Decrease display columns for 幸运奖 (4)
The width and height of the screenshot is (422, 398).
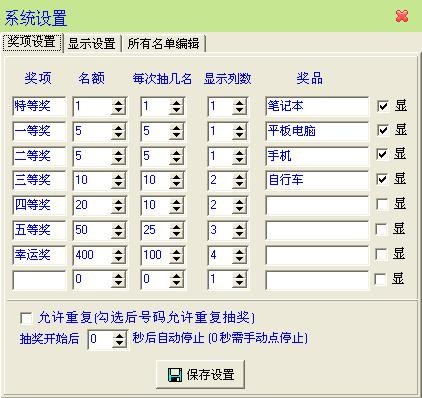tap(239, 259)
